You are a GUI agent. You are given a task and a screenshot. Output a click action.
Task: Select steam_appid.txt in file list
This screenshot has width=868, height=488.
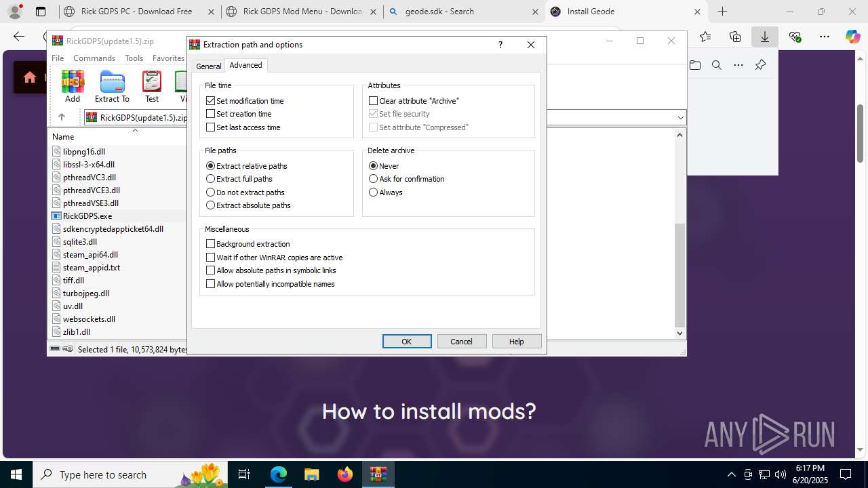(x=92, y=268)
